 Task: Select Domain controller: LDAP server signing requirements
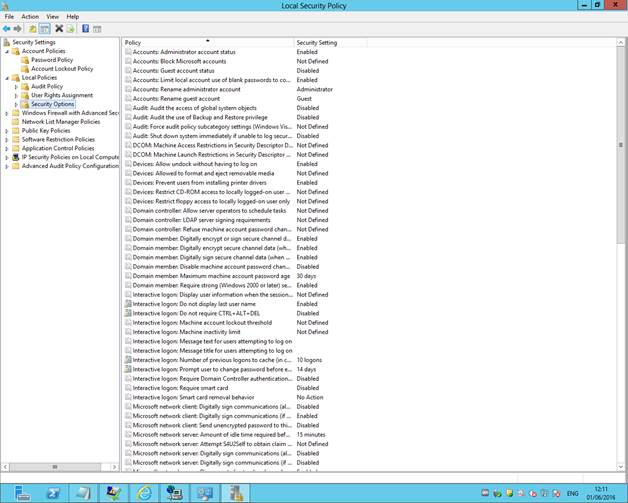coord(201,220)
